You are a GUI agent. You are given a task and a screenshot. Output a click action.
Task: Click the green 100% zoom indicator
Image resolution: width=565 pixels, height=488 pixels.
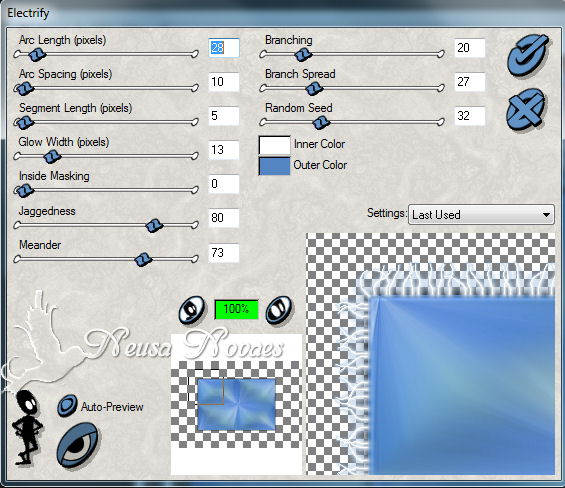tap(236, 309)
